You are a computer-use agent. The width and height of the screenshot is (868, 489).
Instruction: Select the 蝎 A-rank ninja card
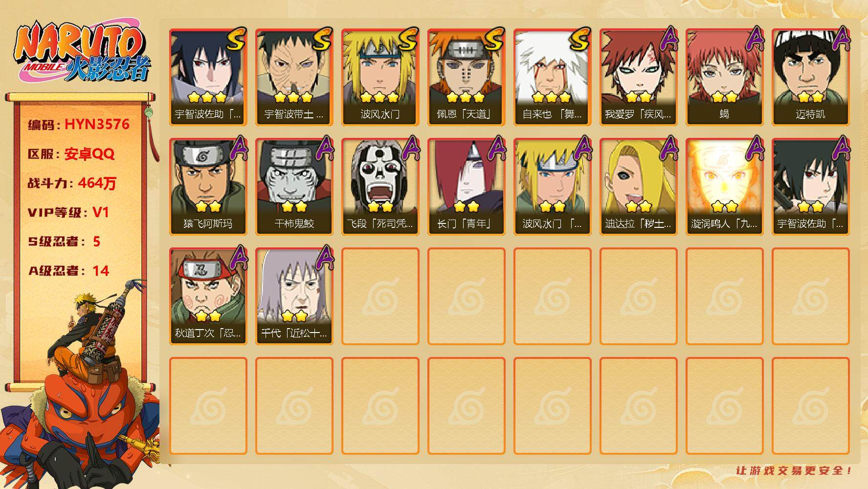tap(724, 77)
